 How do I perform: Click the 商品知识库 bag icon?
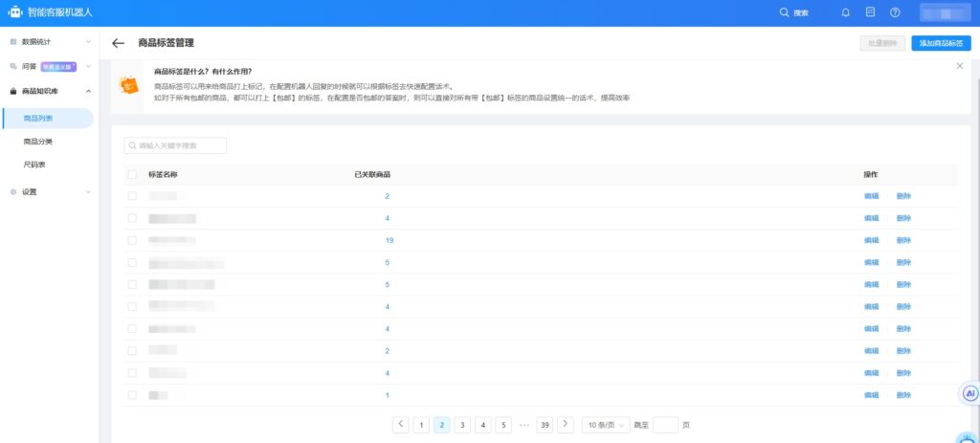click(x=13, y=91)
